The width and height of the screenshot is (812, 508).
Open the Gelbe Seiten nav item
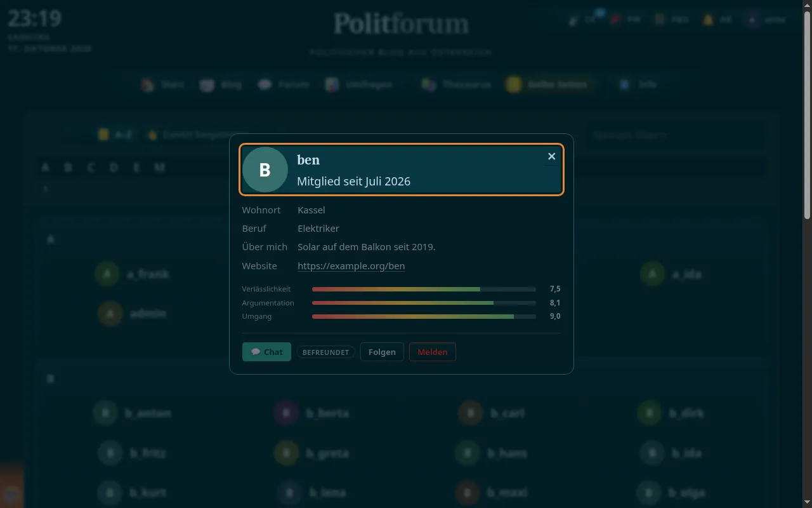(x=549, y=84)
